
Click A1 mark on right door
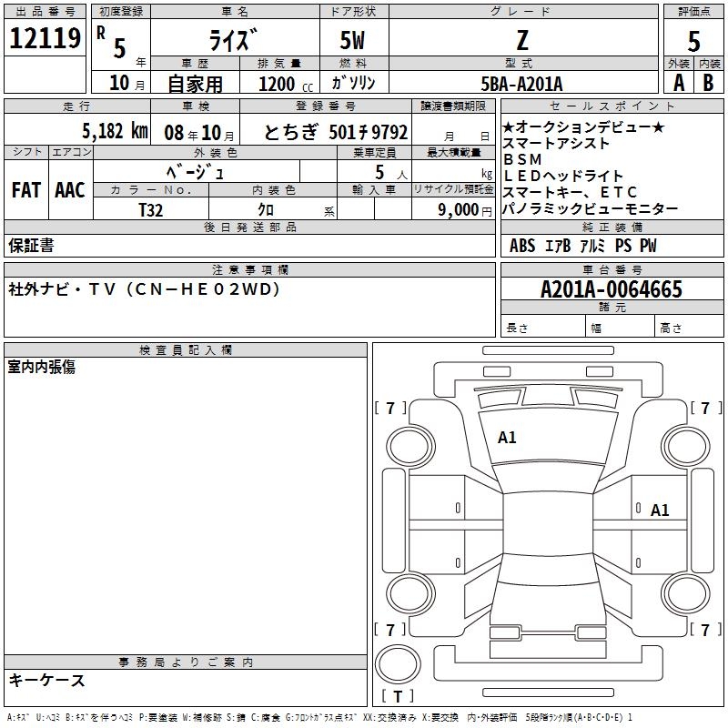pyautogui.click(x=660, y=511)
